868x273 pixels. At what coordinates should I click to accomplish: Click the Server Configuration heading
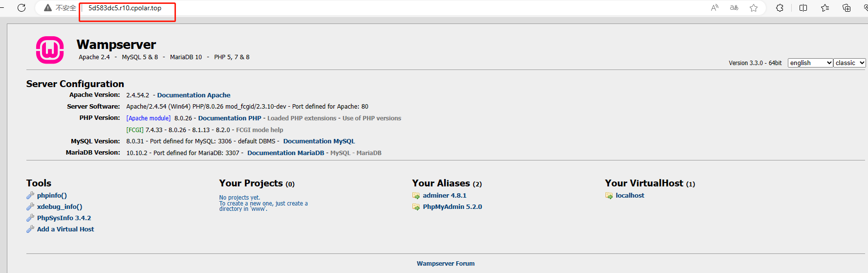pyautogui.click(x=75, y=84)
